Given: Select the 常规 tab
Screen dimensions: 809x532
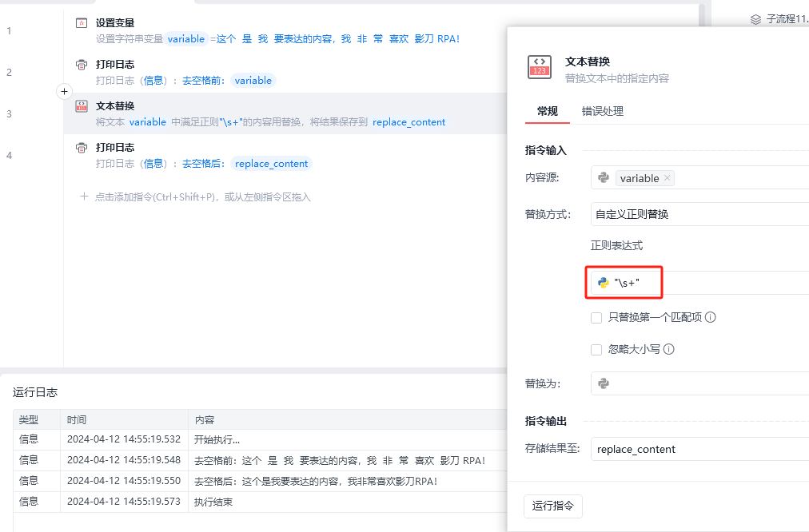Looking at the screenshot, I should point(547,111).
